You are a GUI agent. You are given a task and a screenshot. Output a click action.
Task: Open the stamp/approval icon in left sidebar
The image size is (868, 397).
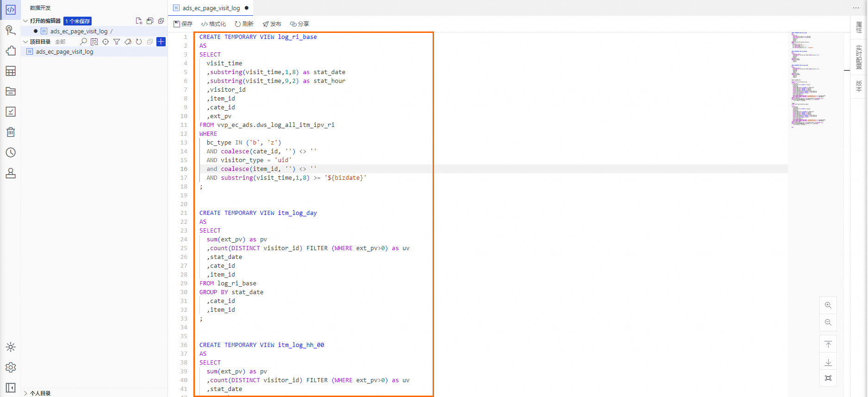pyautogui.click(x=11, y=173)
